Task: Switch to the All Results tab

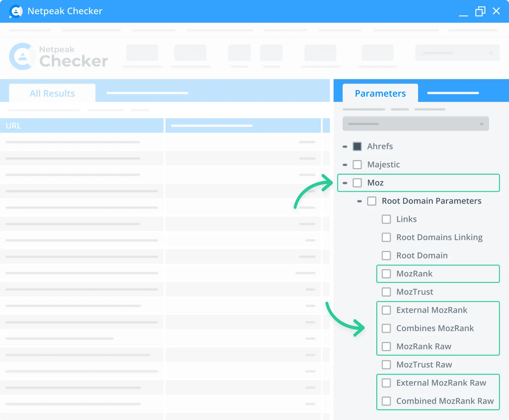Action: (x=52, y=93)
